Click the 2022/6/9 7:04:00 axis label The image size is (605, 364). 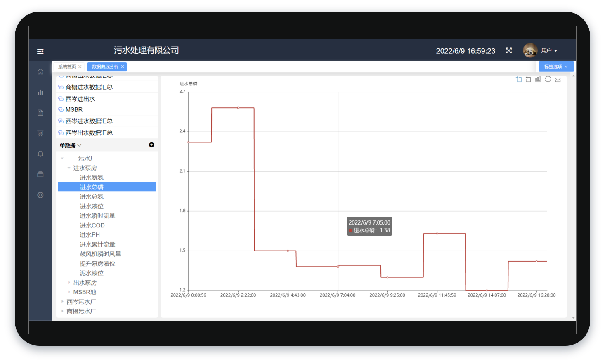pos(338,295)
